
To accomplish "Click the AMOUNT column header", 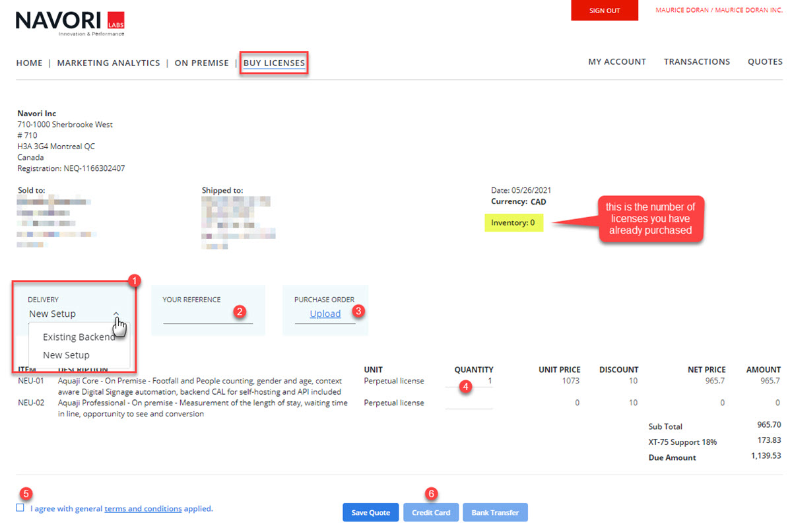I will pyautogui.click(x=764, y=370).
